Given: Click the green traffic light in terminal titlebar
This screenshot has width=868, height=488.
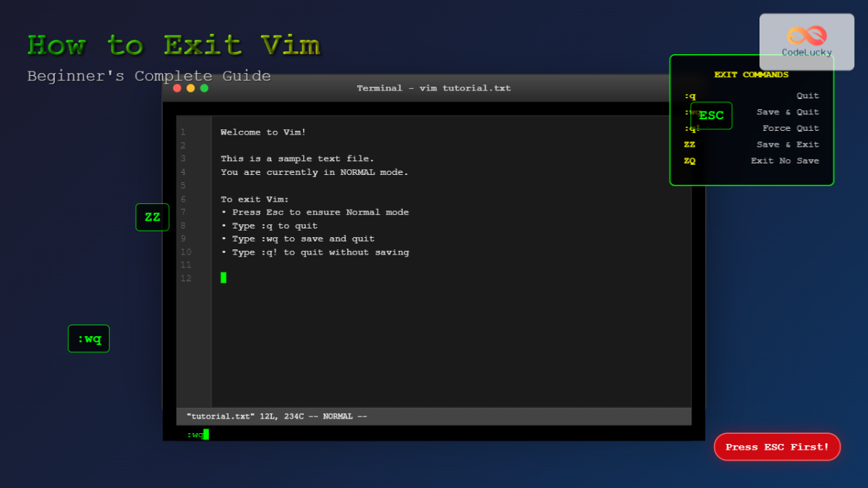Looking at the screenshot, I should click(x=203, y=87).
